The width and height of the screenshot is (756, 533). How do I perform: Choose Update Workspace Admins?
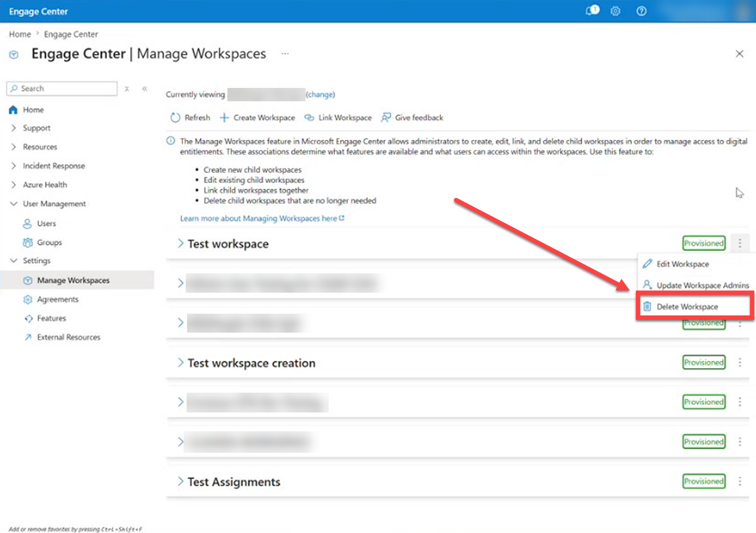click(696, 285)
